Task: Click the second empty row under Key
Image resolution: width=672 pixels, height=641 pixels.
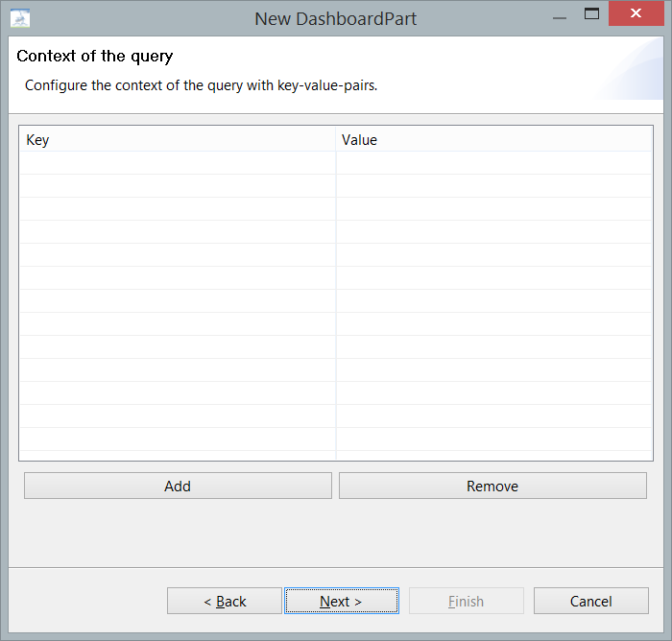Action: 178,185
